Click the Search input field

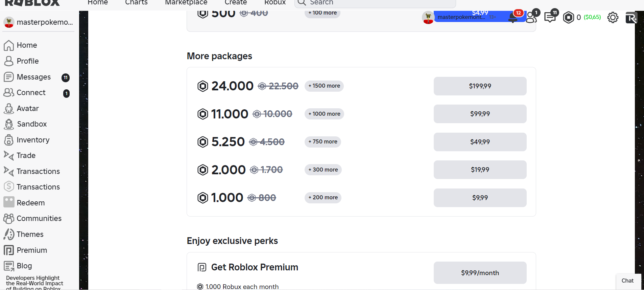[x=375, y=3]
